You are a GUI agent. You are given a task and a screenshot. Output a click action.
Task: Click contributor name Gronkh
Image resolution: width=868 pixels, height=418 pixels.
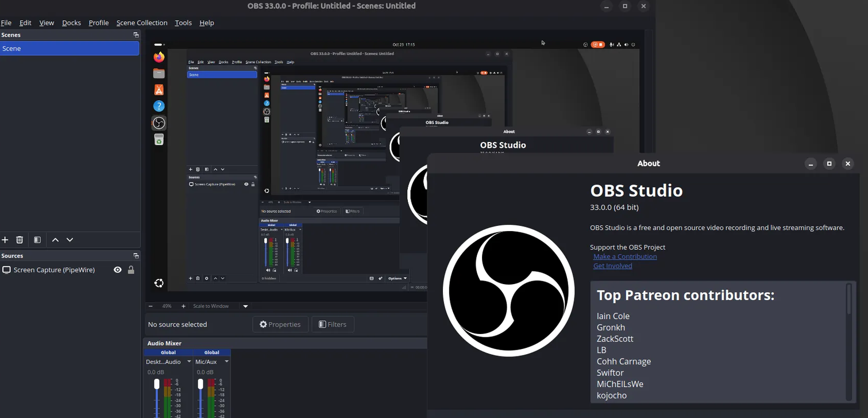[611, 327]
